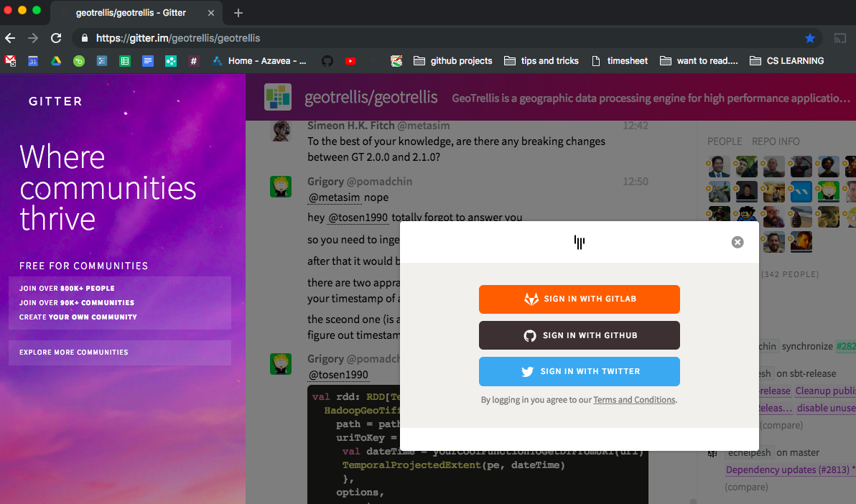The image size is (856, 504).
Task: Click Grigory's avatar on the 12:50 message
Action: [x=282, y=187]
